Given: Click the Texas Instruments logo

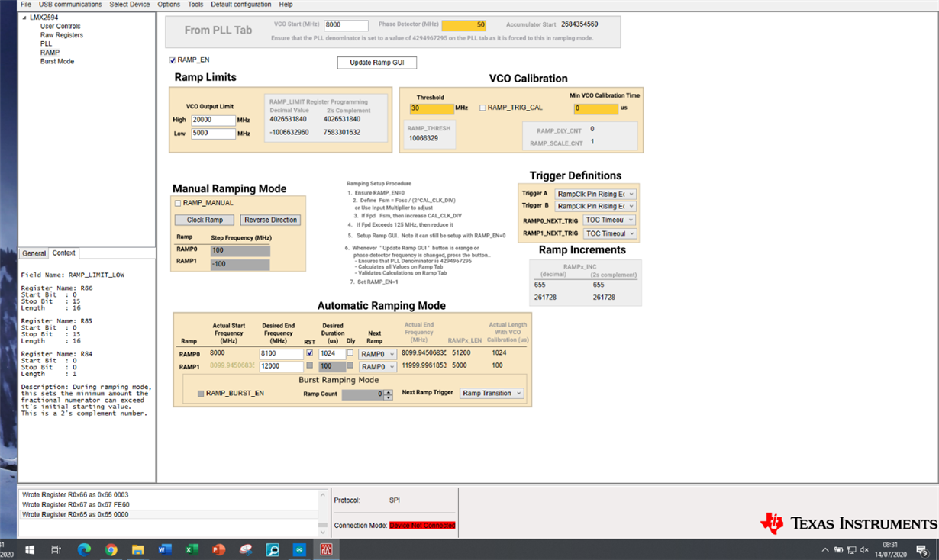Looking at the screenshot, I should [x=848, y=523].
